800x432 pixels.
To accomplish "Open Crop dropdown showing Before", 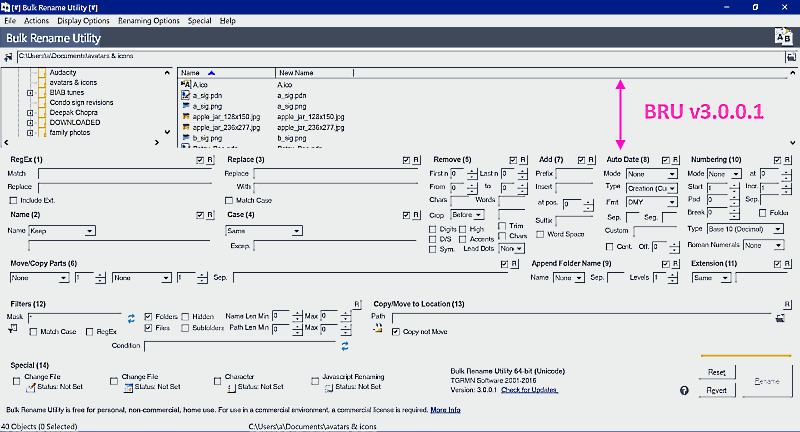I will coord(467,215).
